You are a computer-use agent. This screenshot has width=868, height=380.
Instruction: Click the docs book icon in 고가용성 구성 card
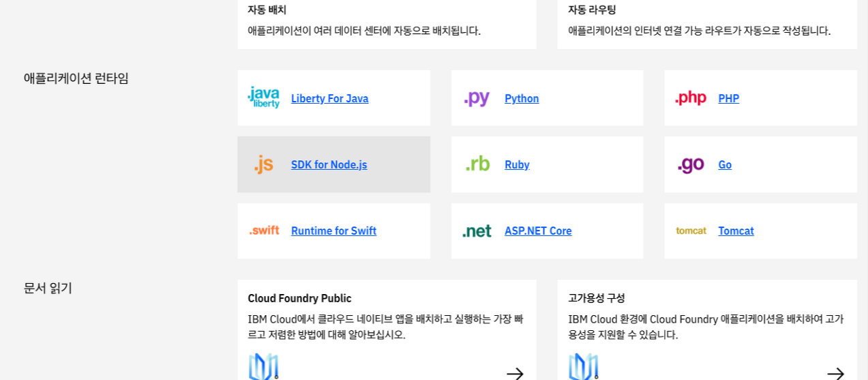click(584, 367)
